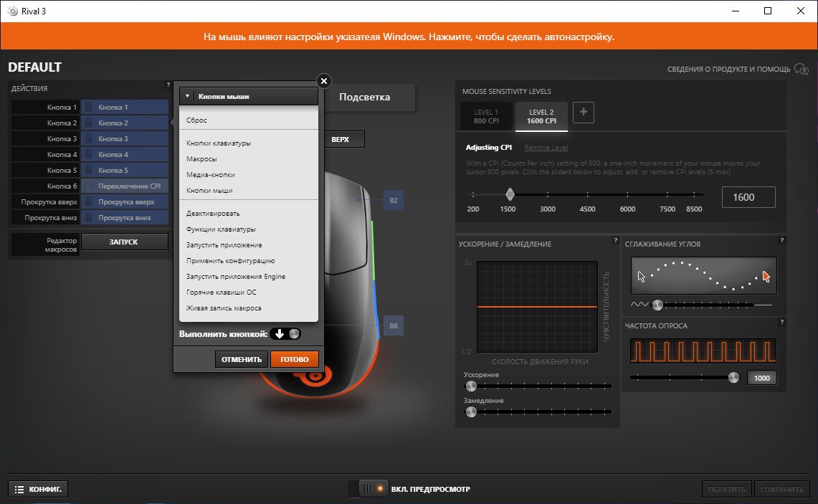818x504 pixels.
Task: Select LEVEL 2 1600 CPI tab
Action: [541, 116]
